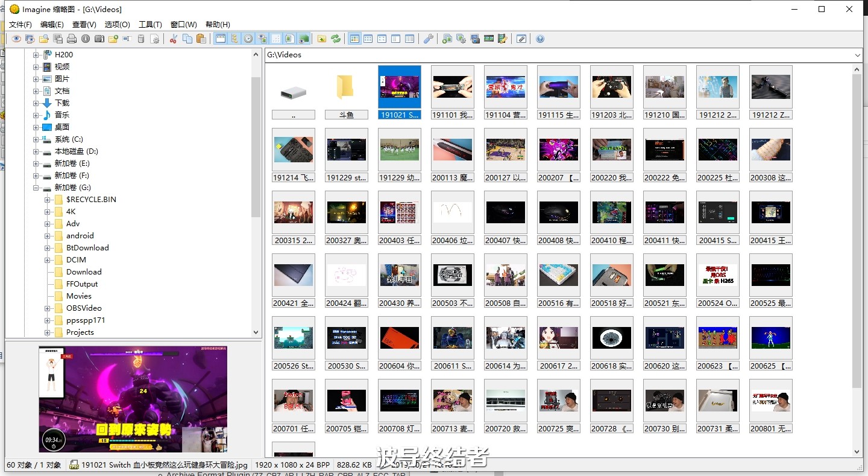Open the image viewer eye icon
The image size is (868, 476).
[x=16, y=39]
